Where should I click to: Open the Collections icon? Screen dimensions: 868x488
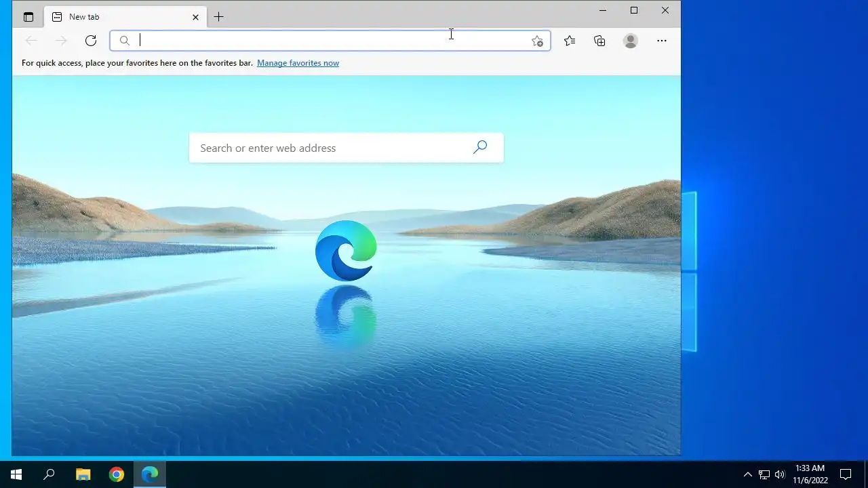coord(599,41)
